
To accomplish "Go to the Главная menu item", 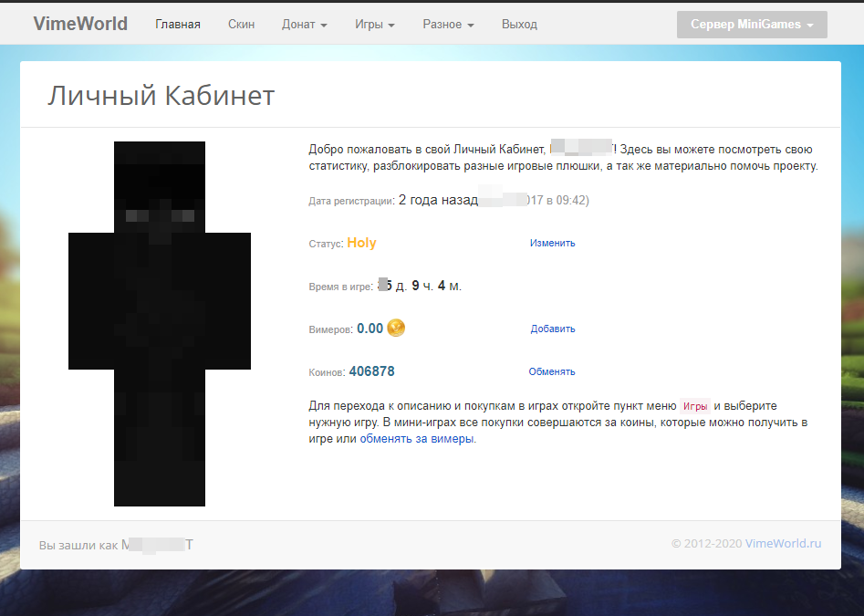I will click(x=177, y=25).
